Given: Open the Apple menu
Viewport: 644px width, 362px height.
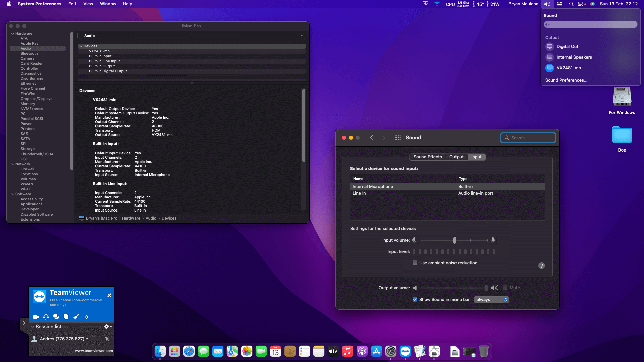Looking at the screenshot, I should pyautogui.click(x=9, y=4).
